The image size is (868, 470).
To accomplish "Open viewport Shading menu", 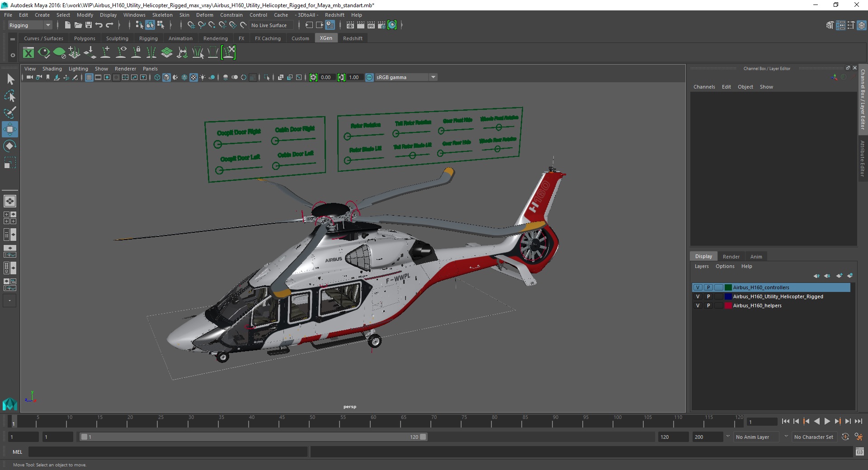I will [x=52, y=69].
